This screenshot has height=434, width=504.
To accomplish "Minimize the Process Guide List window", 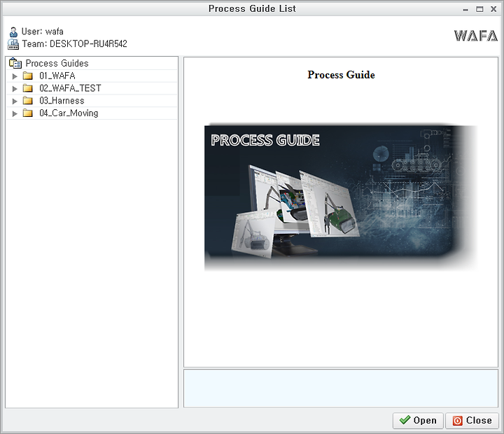I will 465,9.
